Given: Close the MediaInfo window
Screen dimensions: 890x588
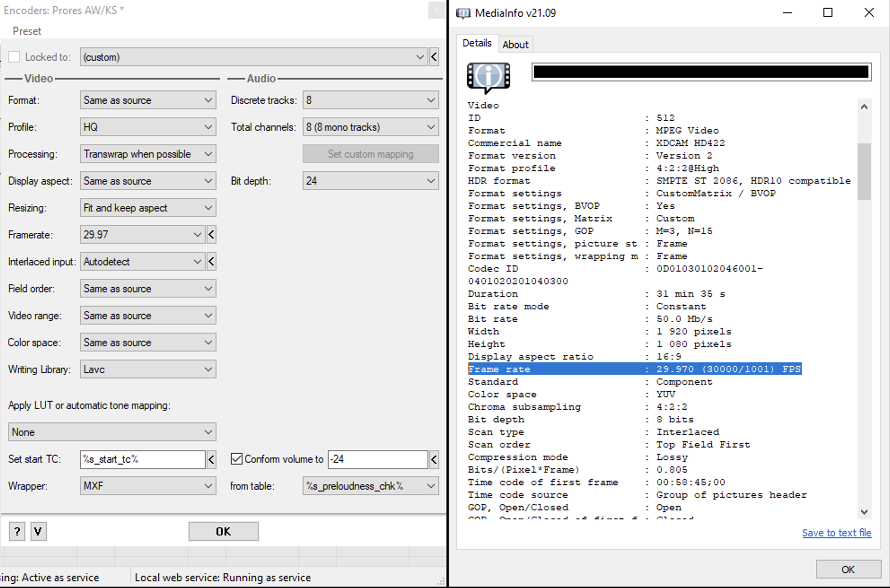Looking at the screenshot, I should click(869, 13).
